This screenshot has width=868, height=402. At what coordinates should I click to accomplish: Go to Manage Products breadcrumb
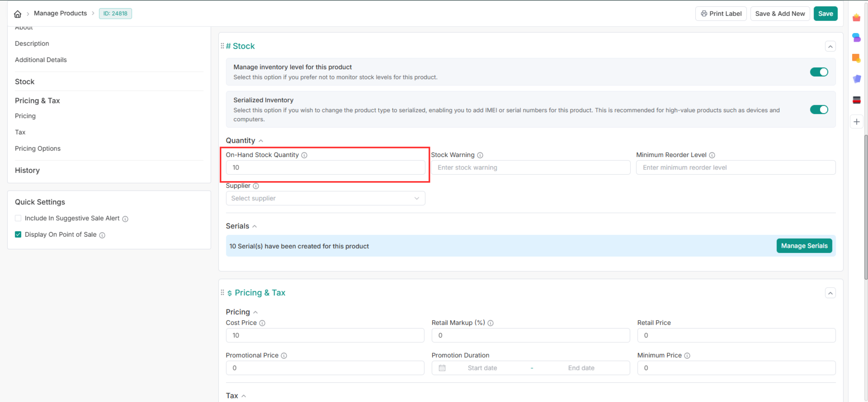coord(60,13)
